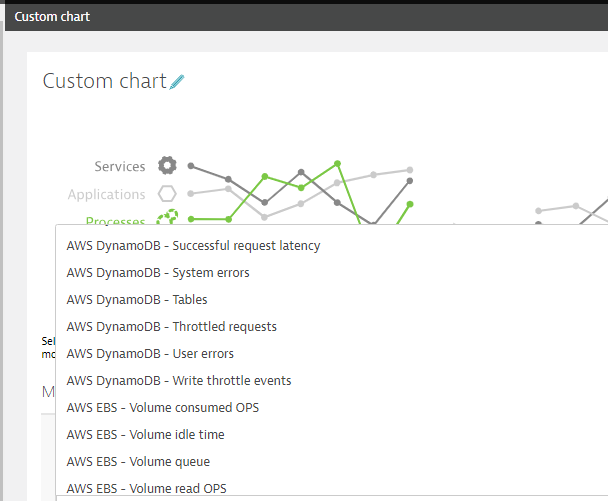The image size is (608, 501).
Task: Choose AWS EBS - Volume queue metric
Action: coord(138,461)
